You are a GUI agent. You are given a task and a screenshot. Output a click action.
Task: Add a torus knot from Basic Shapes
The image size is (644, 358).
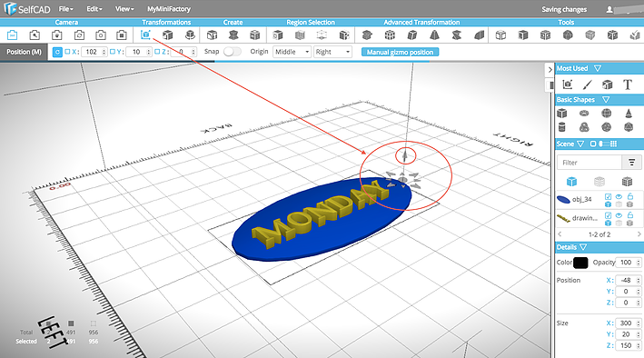pyautogui.click(x=584, y=127)
